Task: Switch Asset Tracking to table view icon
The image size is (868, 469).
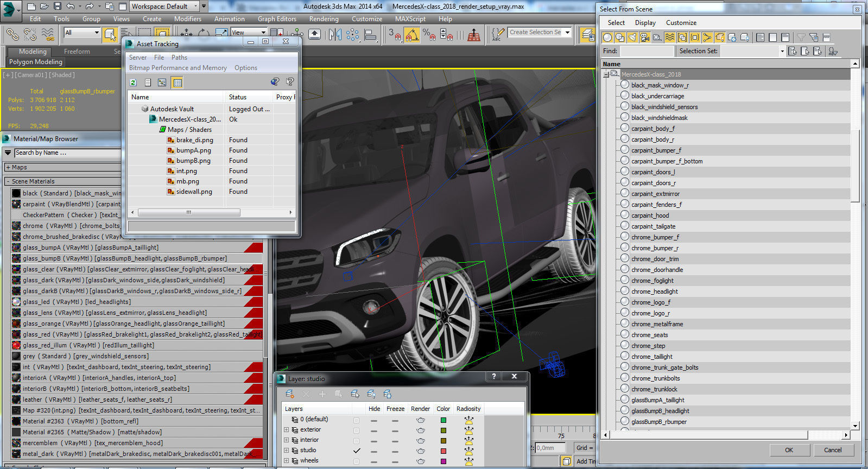Action: tap(178, 83)
